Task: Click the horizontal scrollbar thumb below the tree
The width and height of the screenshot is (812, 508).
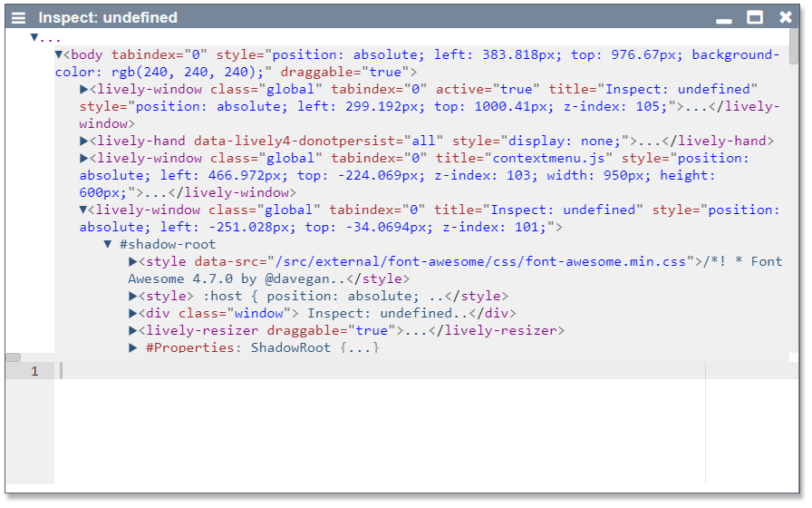Action: pyautogui.click(x=14, y=357)
